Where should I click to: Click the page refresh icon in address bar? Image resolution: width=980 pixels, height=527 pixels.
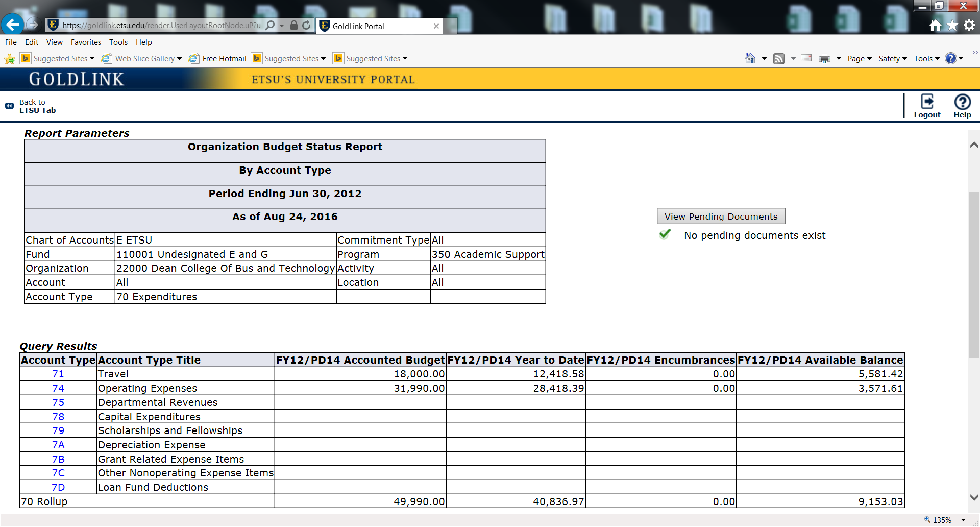coord(306,25)
